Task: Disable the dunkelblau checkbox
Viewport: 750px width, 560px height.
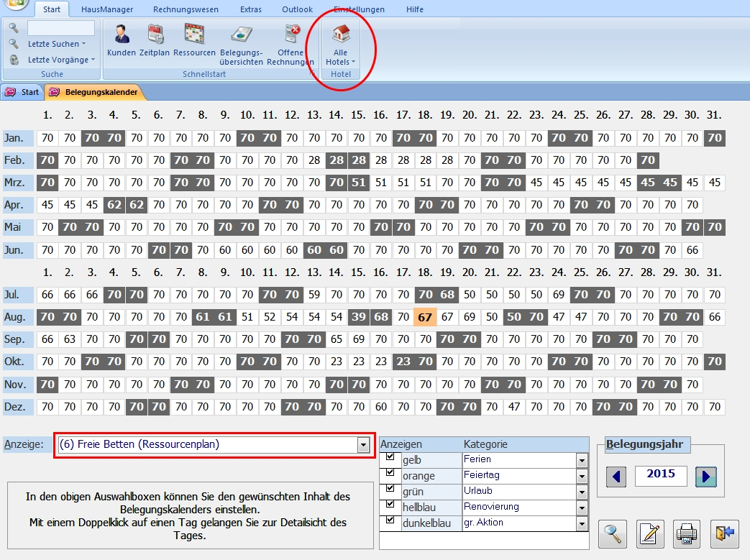Action: click(x=390, y=520)
